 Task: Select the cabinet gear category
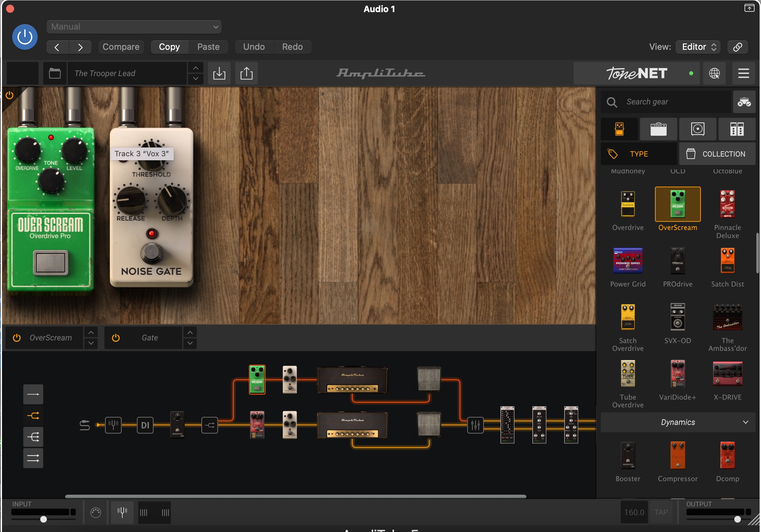tap(698, 129)
